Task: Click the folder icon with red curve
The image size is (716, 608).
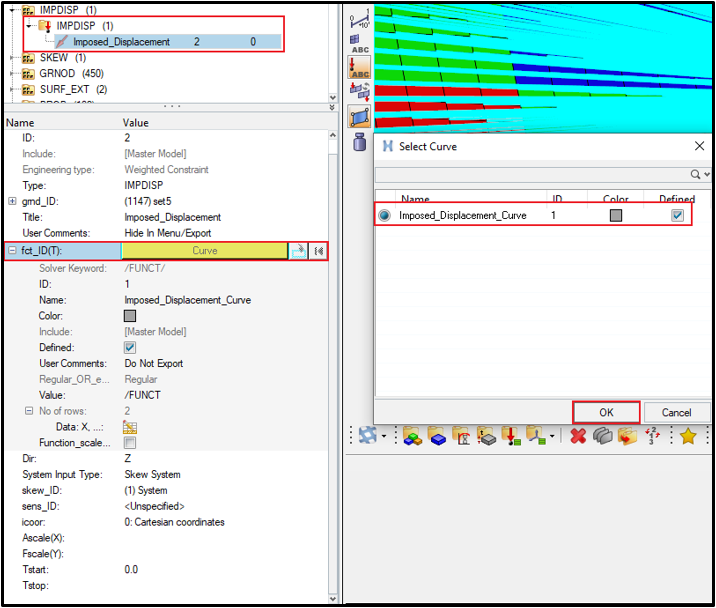Action: tap(461, 435)
